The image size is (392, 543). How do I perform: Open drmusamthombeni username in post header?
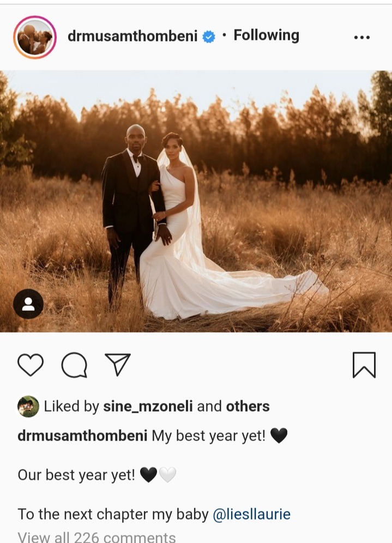pos(132,36)
